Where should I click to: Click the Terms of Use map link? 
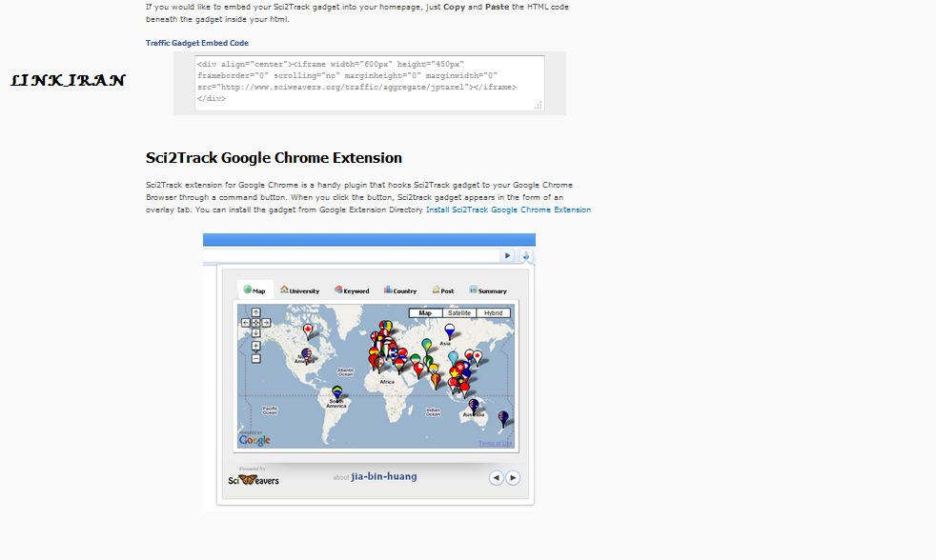click(496, 444)
